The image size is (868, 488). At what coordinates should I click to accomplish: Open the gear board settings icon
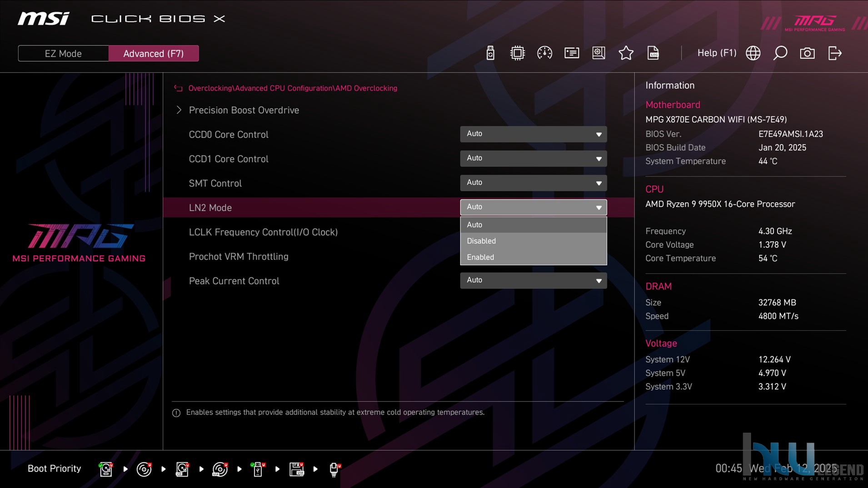pyautogui.click(x=599, y=53)
